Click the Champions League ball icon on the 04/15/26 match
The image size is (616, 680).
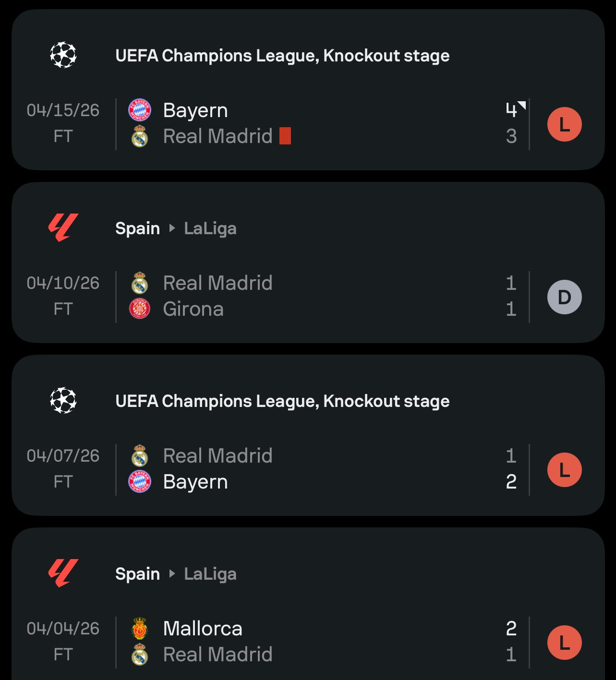pyautogui.click(x=63, y=55)
